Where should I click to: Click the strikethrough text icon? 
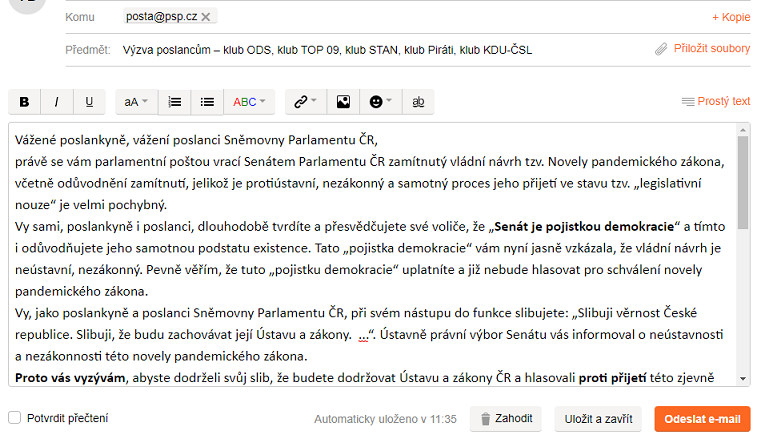click(418, 102)
